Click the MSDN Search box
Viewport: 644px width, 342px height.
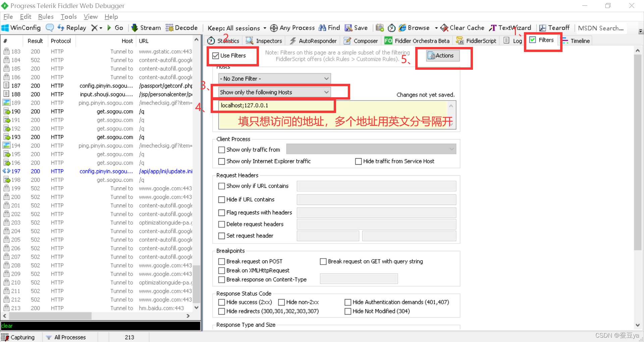coord(601,28)
